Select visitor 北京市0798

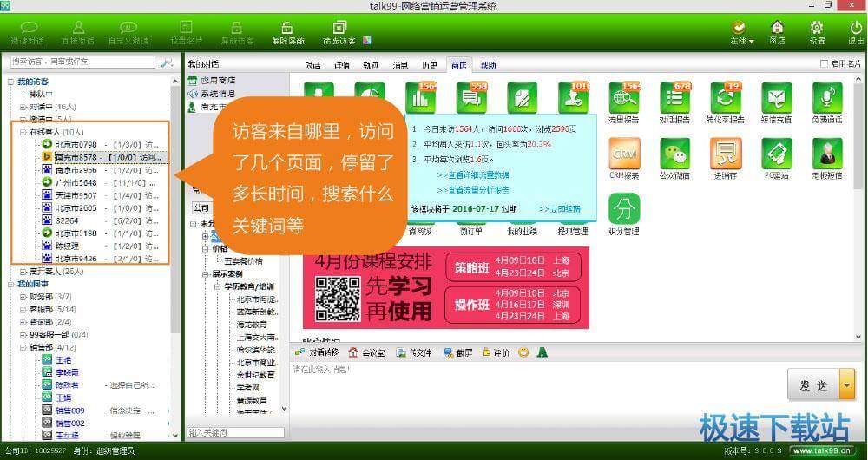(x=76, y=144)
